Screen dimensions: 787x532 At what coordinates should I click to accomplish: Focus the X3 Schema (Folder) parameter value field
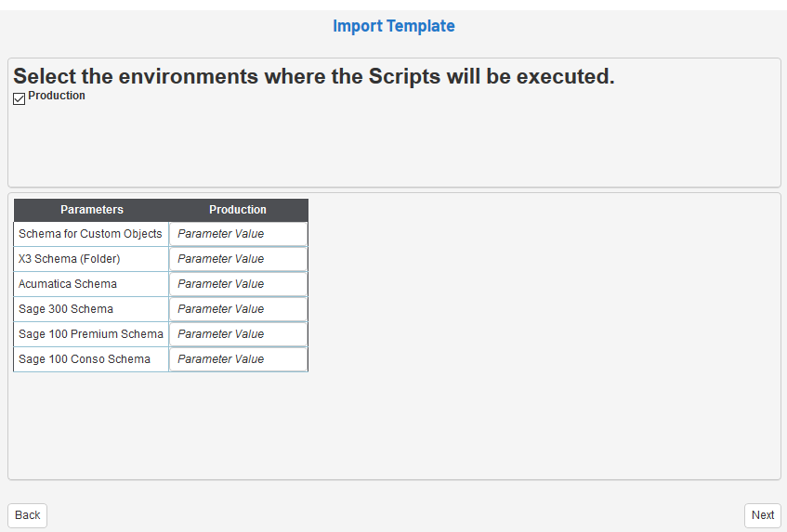click(238, 259)
